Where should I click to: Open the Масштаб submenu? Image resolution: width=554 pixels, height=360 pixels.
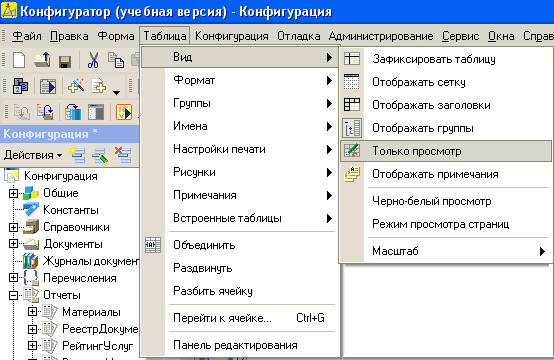point(446,251)
